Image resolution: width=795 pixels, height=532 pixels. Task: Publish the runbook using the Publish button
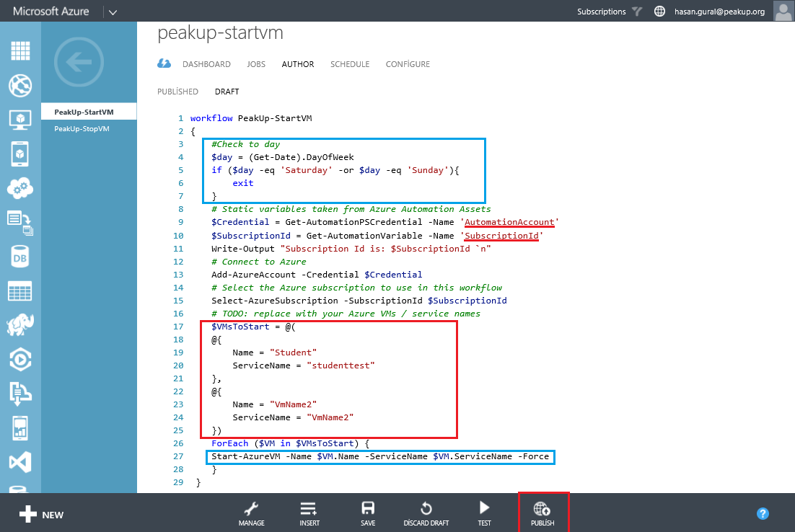(543, 513)
